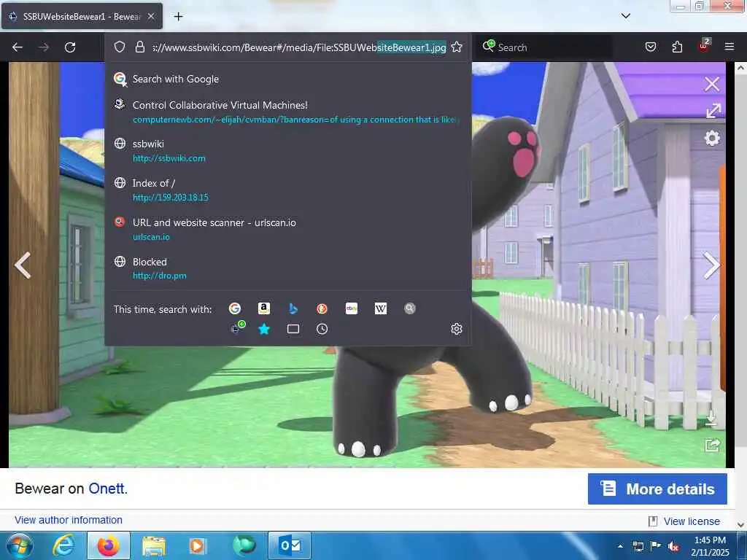
Task: Open the Onett link in caption
Action: (x=108, y=489)
